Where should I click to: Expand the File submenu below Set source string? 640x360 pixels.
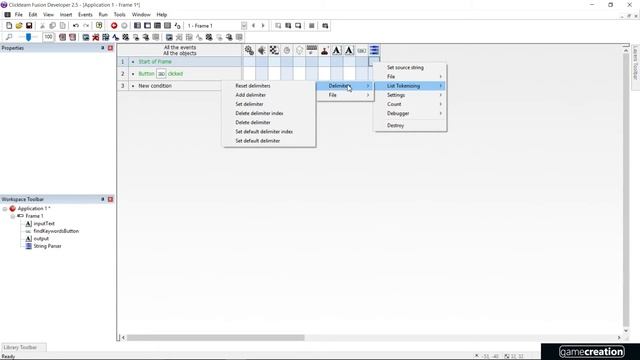tap(410, 76)
